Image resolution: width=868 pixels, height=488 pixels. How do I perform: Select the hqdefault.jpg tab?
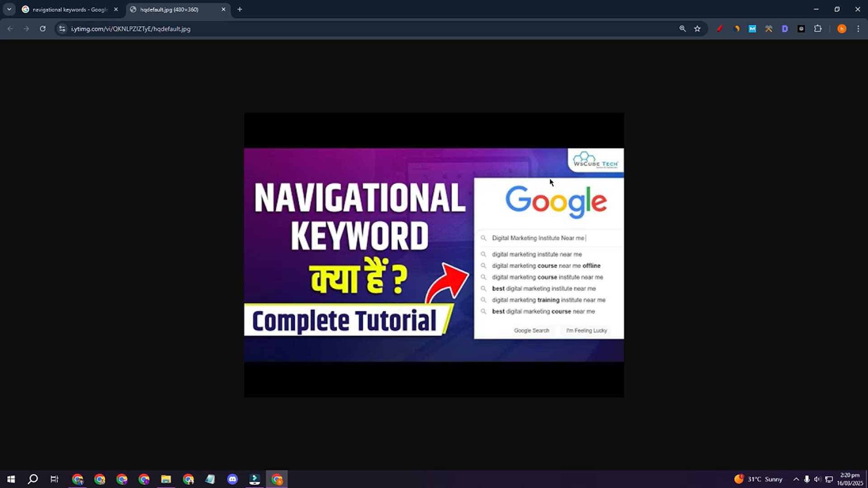pos(177,9)
